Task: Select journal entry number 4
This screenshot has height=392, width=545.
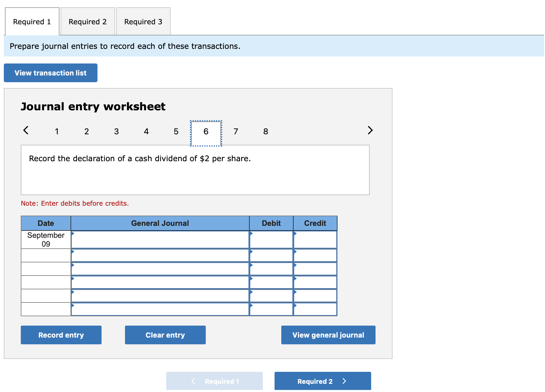Action: [x=146, y=131]
